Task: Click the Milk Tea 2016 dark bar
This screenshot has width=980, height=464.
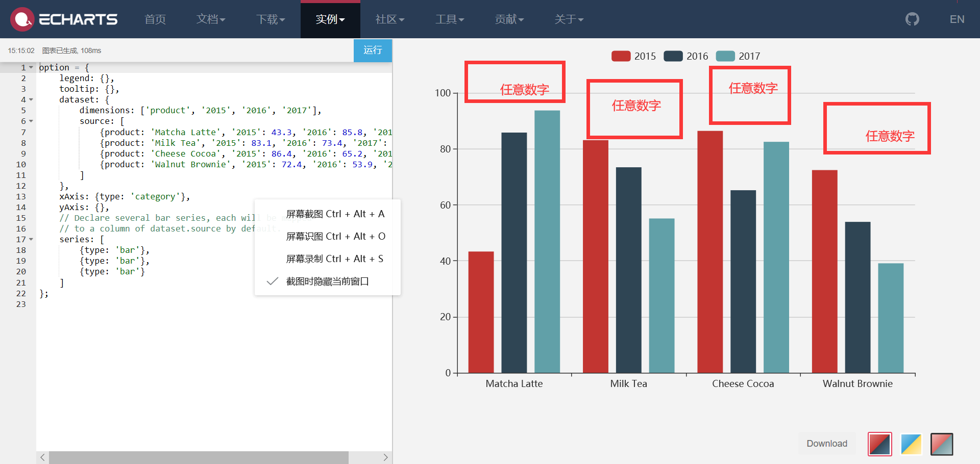Action: pos(629,270)
